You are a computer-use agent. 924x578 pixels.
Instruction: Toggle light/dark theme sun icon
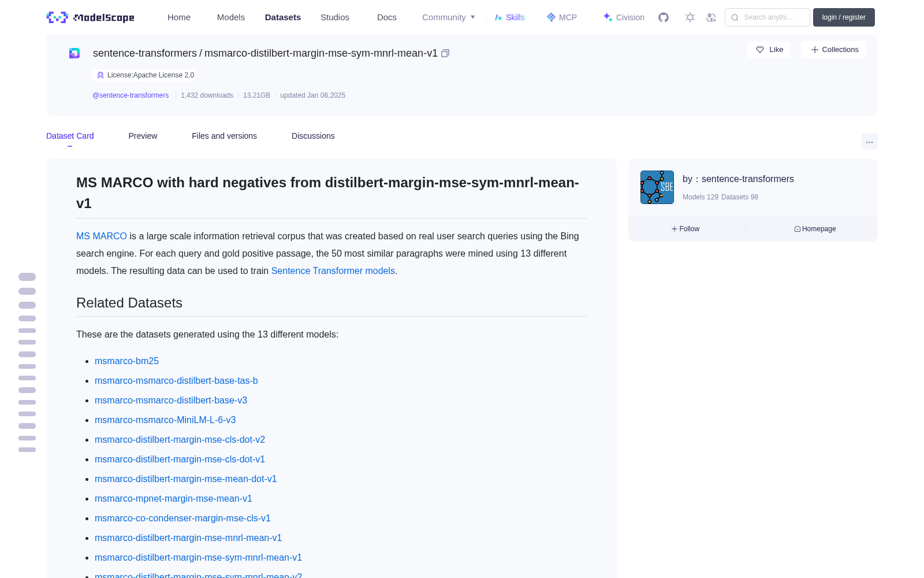690,17
